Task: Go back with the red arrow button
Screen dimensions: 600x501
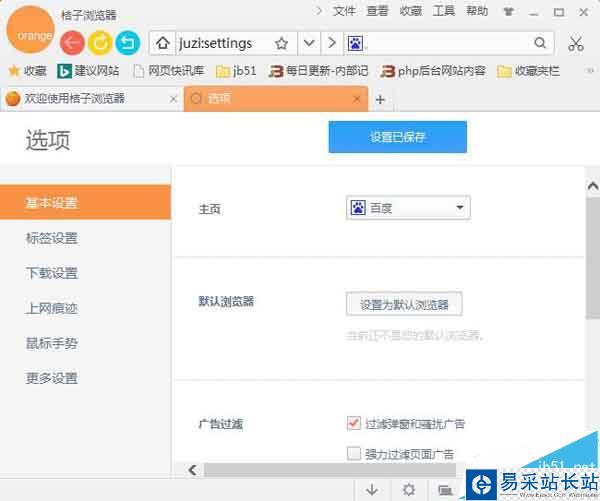Action: point(72,43)
